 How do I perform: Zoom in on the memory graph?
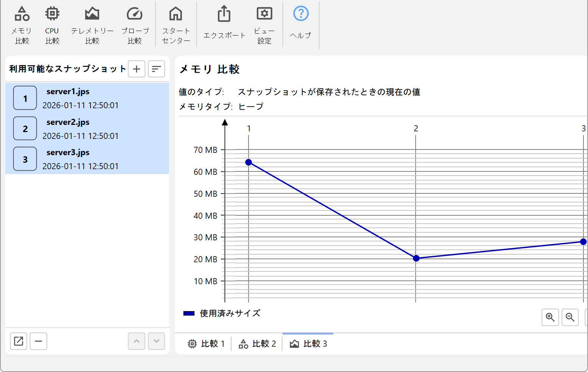[x=550, y=317]
